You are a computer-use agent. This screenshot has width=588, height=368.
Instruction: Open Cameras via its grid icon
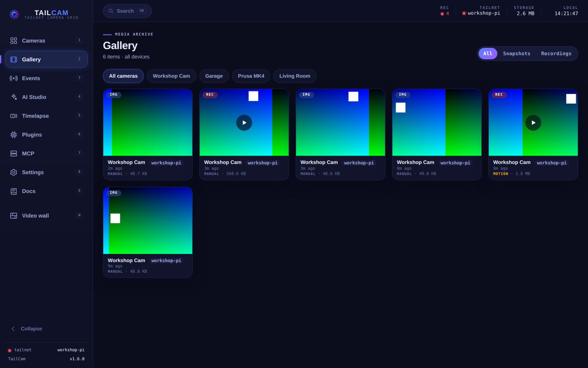click(x=14, y=40)
